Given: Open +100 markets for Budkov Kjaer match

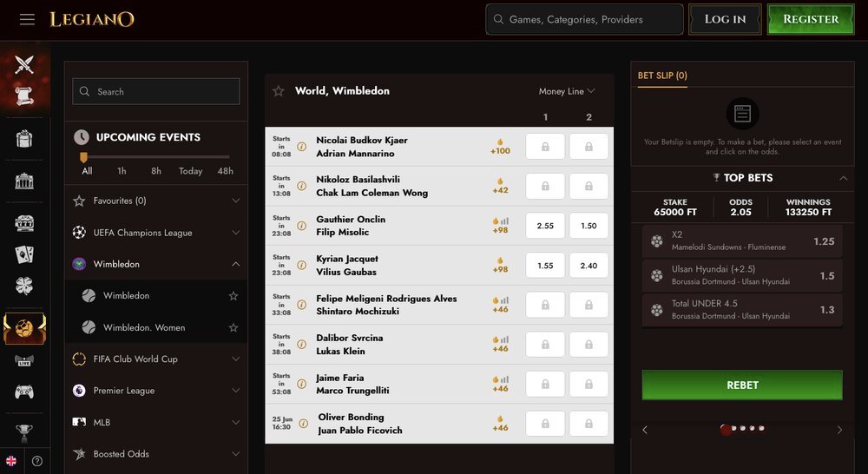Looking at the screenshot, I should pyautogui.click(x=501, y=147).
